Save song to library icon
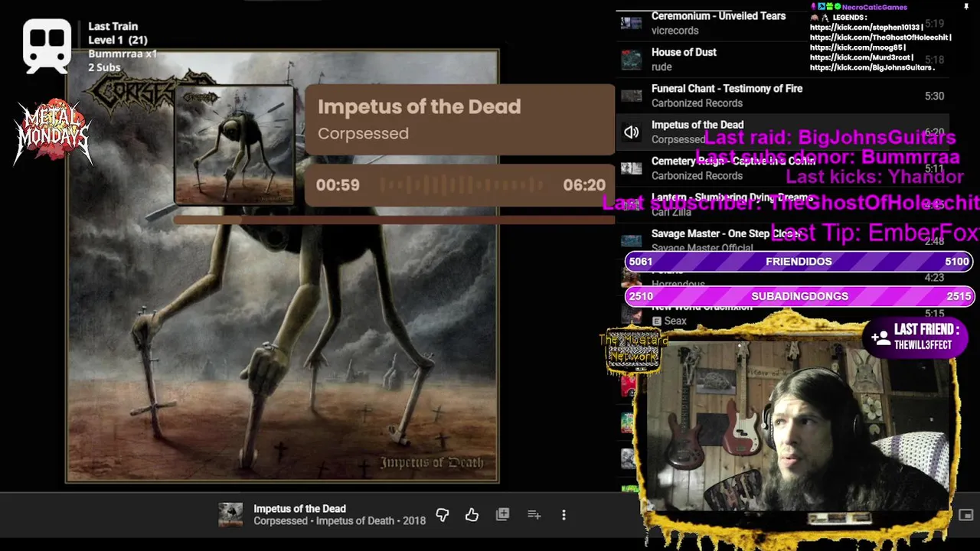This screenshot has width=980, height=551. pos(502,515)
